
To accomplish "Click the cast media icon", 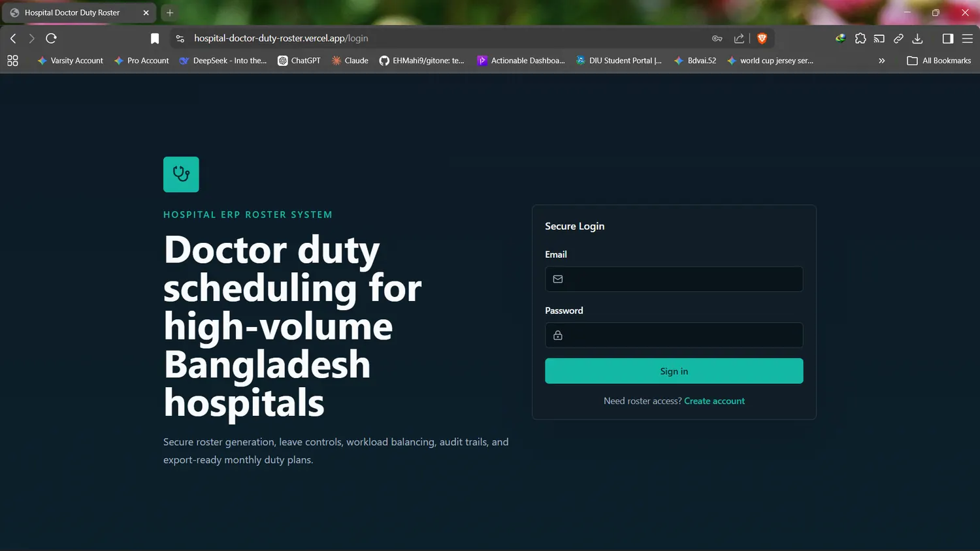I will point(879,39).
